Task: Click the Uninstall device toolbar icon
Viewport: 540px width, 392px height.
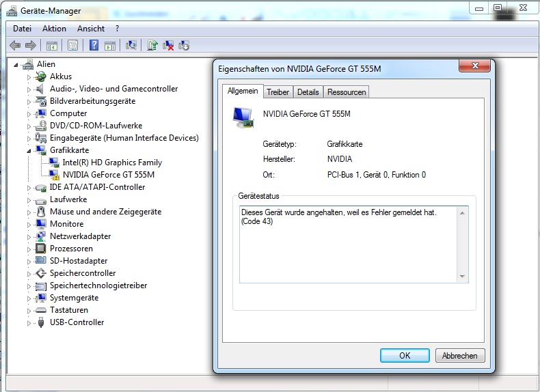Action: pyautogui.click(x=184, y=46)
